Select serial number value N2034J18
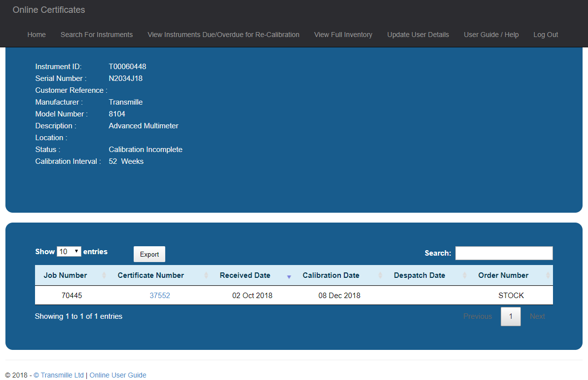The height and width of the screenshot is (380, 588). point(126,78)
